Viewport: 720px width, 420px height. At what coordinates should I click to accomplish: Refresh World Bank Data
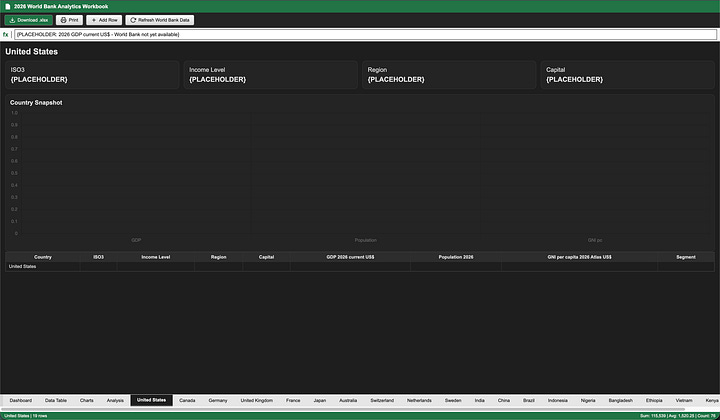160,20
